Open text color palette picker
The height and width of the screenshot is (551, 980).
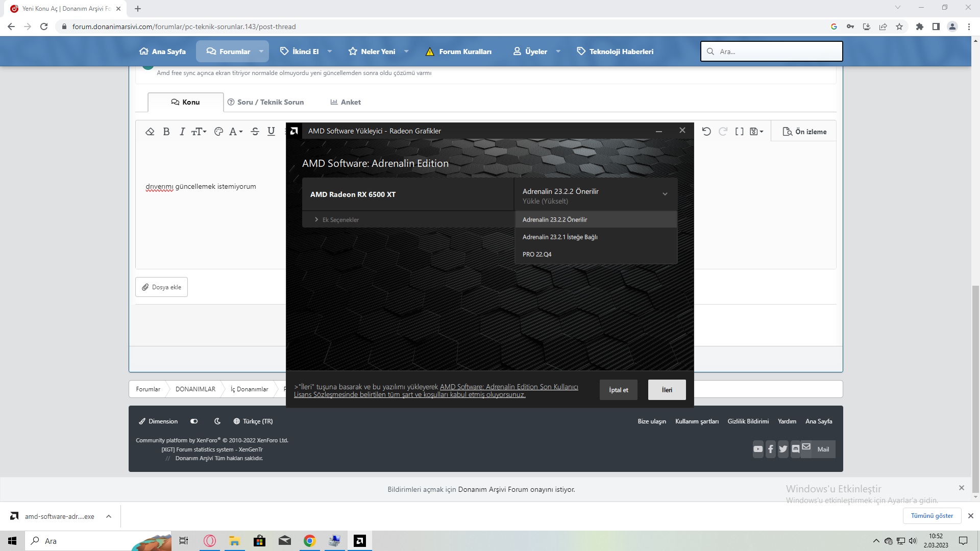(x=218, y=132)
